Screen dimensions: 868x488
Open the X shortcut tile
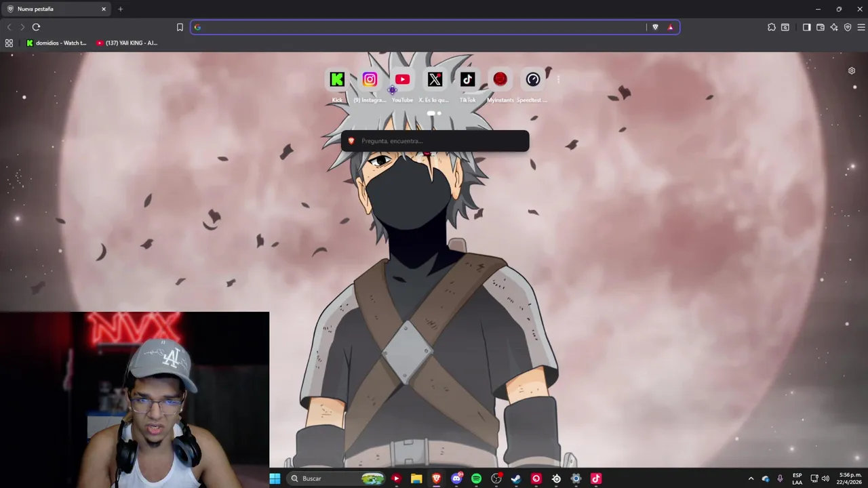click(x=435, y=80)
